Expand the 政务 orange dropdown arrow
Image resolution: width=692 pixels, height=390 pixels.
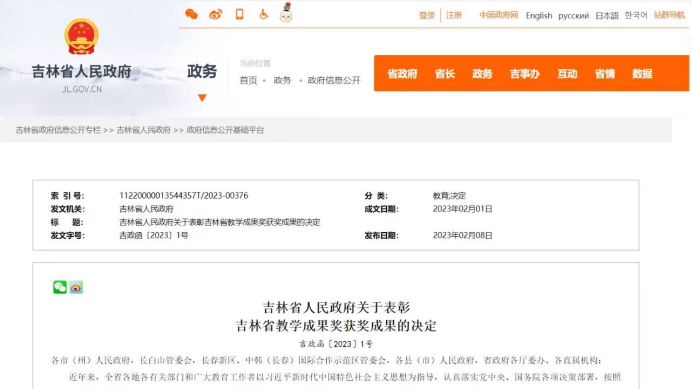pos(202,98)
